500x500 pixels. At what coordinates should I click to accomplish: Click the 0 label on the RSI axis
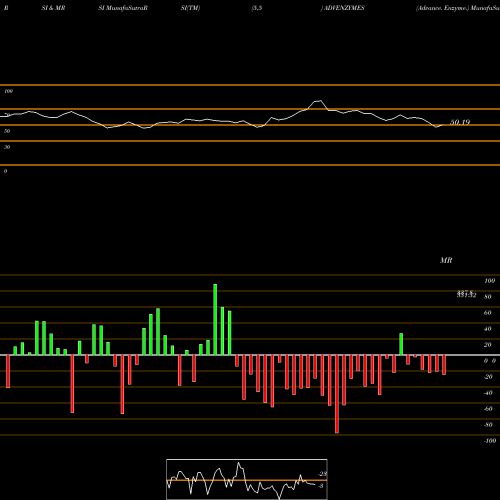[5, 171]
